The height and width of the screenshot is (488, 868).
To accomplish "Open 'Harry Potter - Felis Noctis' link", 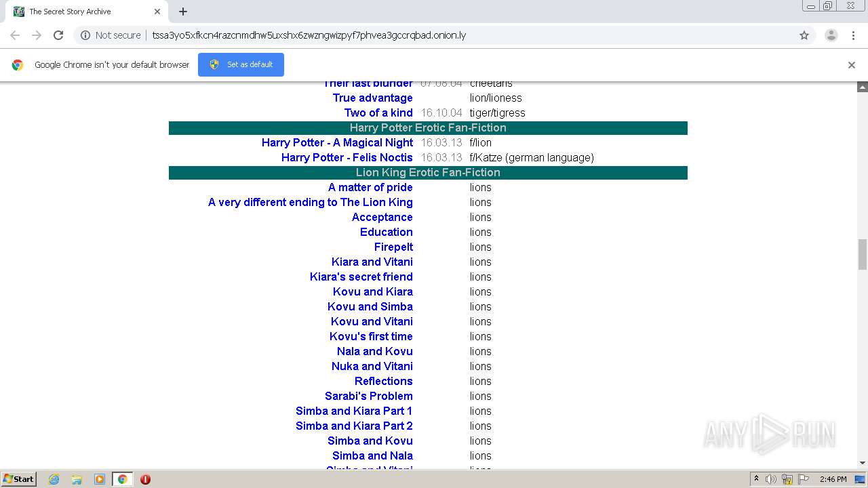I will pos(347,157).
